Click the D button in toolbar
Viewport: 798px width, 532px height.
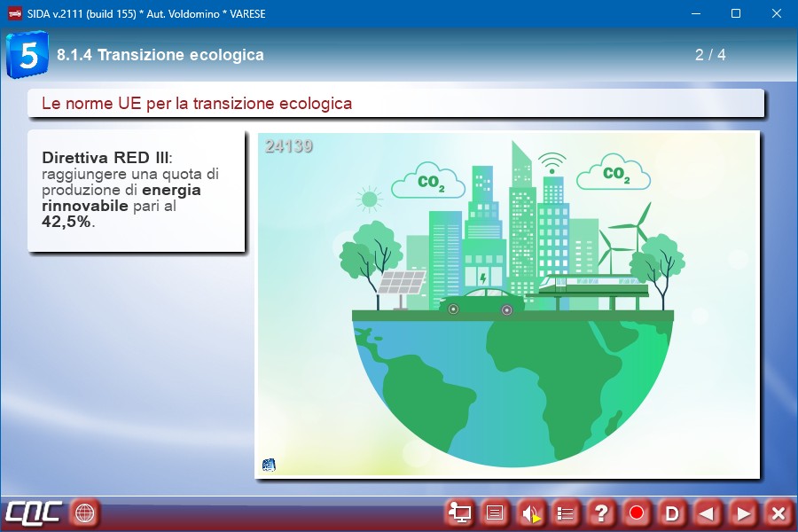click(x=672, y=512)
